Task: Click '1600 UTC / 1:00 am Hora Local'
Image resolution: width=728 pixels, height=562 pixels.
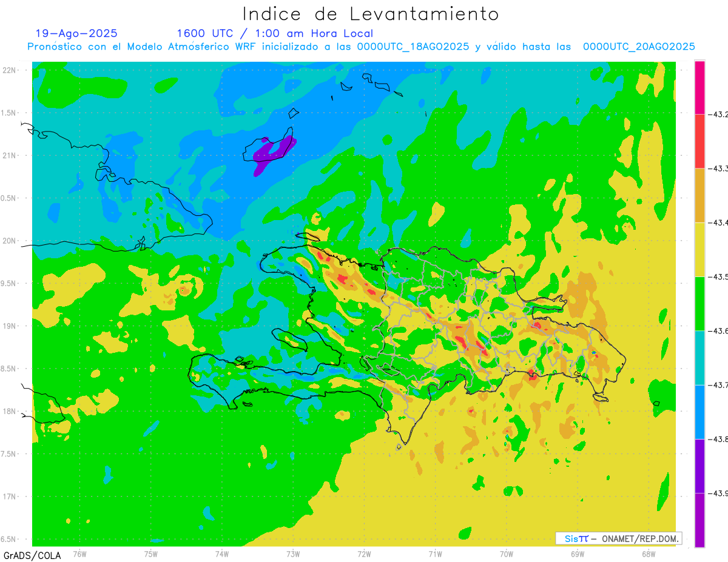Action: [x=275, y=33]
